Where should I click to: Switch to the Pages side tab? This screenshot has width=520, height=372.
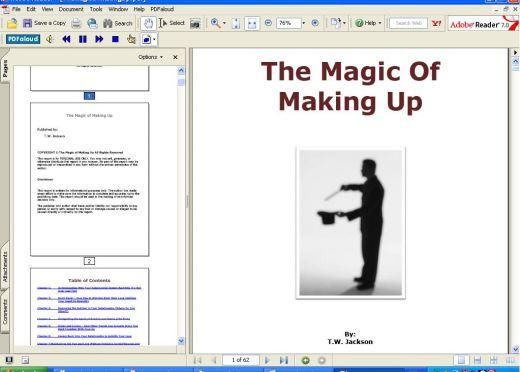tap(5, 69)
